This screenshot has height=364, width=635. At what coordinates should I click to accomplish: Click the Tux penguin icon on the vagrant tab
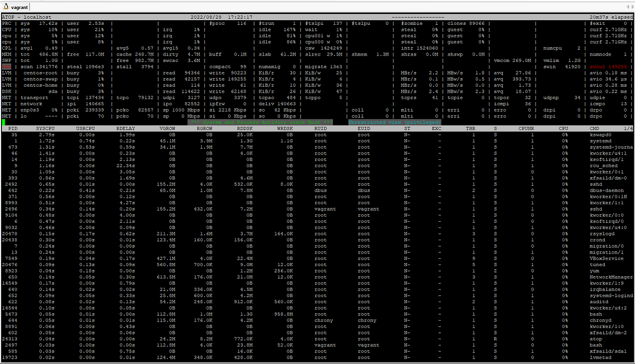pos(5,7)
